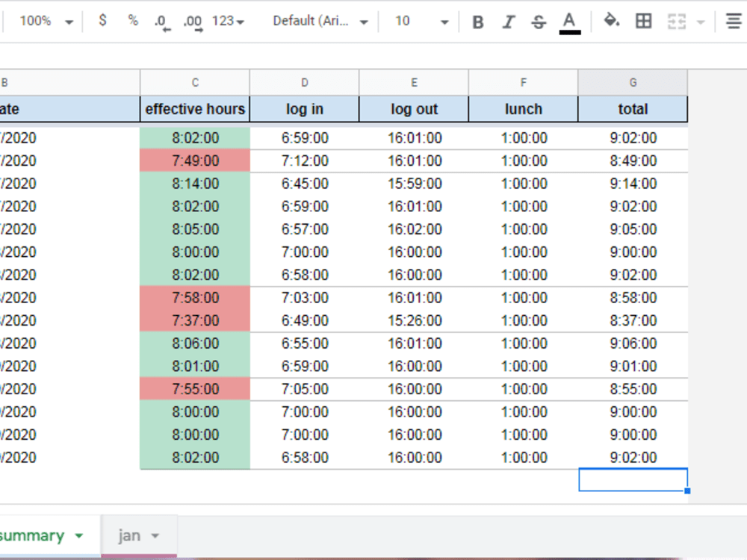Select red cell 7:49:00
747x560 pixels.
point(195,161)
